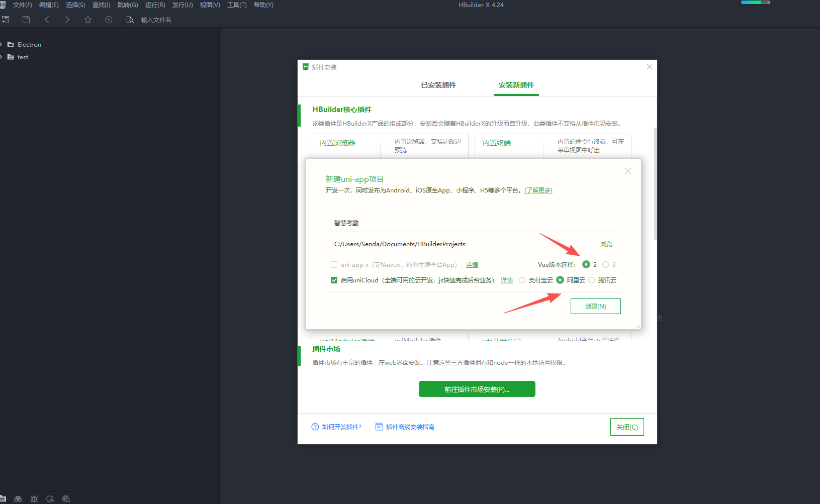The image size is (820, 504).
Task: Switch to the 已安装插件 tab
Action: 438,85
